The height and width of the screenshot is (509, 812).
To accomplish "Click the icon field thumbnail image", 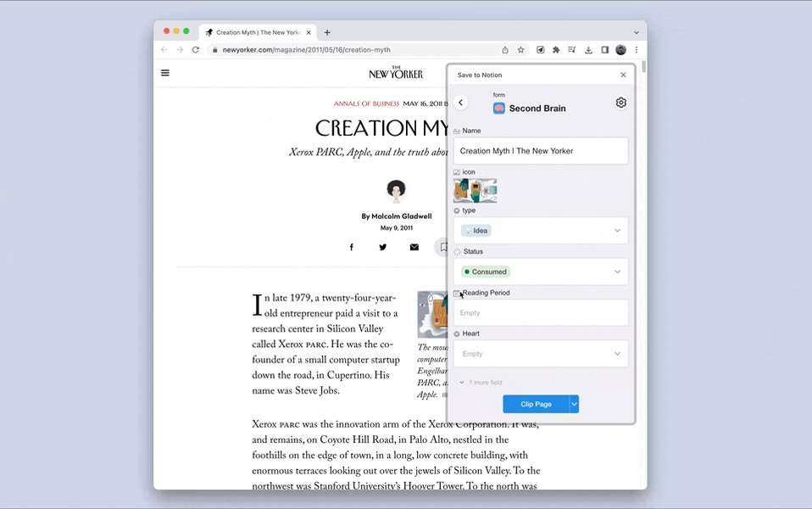I will coord(475,190).
